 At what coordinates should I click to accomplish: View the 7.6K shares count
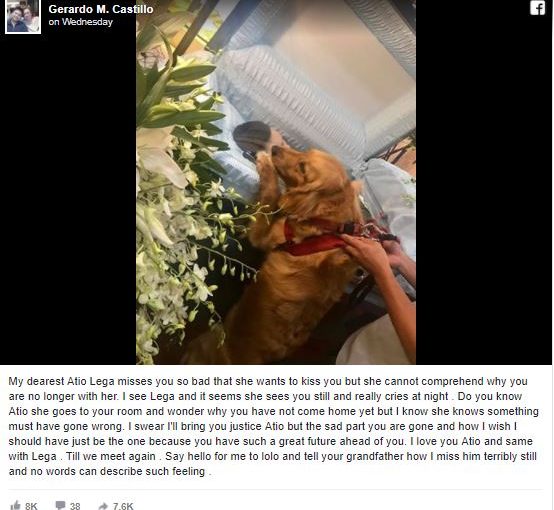pyautogui.click(x=123, y=506)
